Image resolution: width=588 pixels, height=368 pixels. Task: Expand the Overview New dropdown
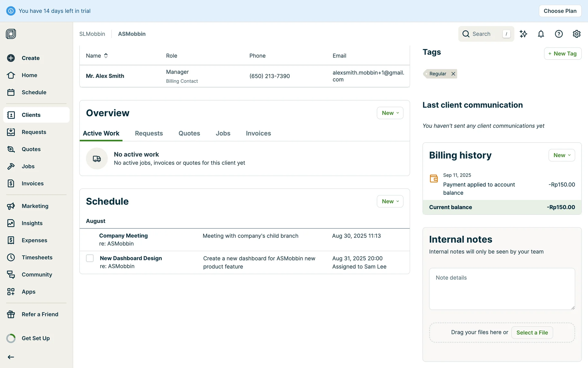(390, 113)
